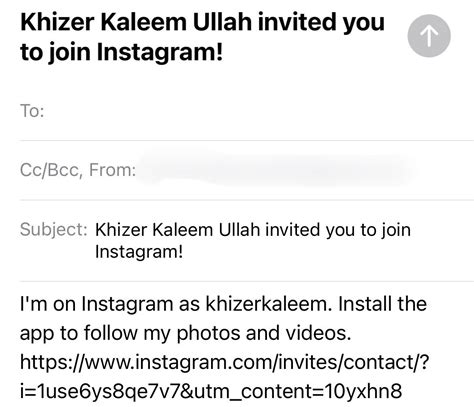474x407 pixels.
Task: Click the "app to follow my photos" line
Action: pyautogui.click(x=130, y=333)
